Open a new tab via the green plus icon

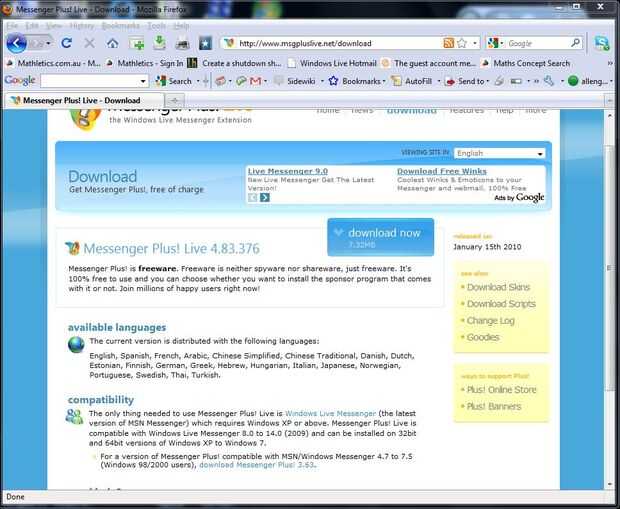[x=136, y=43]
